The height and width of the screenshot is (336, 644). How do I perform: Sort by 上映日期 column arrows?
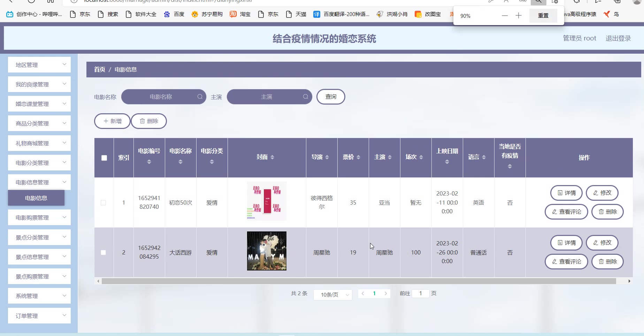[x=447, y=162]
